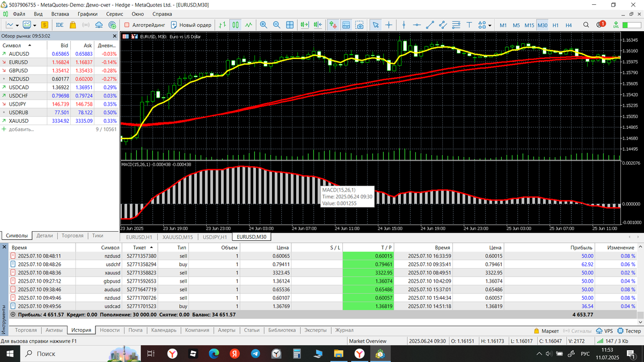Draw a trendline
Viewport: 644px width, 362px height.
(430, 25)
